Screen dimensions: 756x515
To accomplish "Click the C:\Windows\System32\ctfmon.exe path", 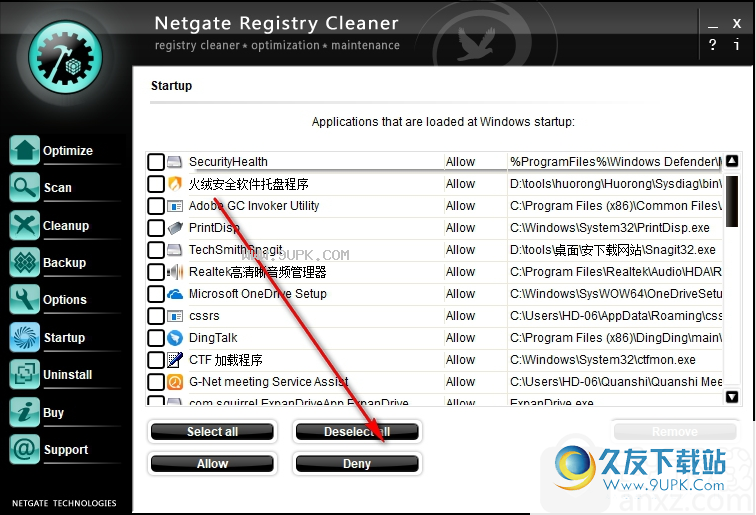I will [603, 360].
